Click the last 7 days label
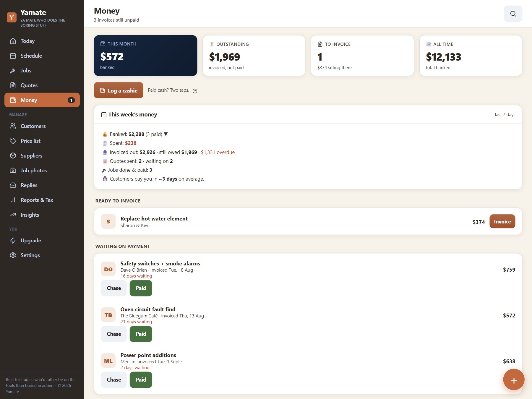This screenshot has height=399, width=532. pyautogui.click(x=505, y=115)
